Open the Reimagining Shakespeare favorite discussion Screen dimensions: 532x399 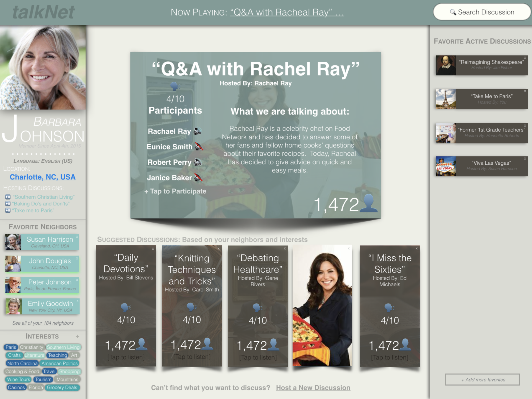482,65
